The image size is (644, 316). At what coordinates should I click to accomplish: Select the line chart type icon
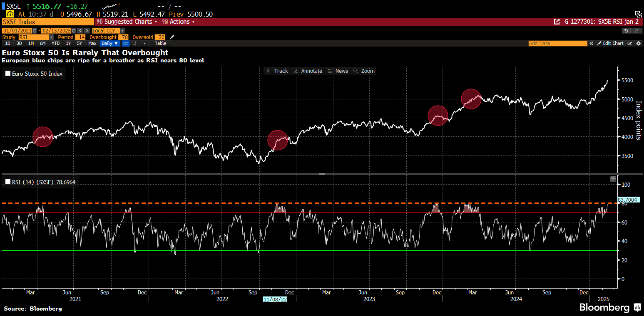point(126,43)
